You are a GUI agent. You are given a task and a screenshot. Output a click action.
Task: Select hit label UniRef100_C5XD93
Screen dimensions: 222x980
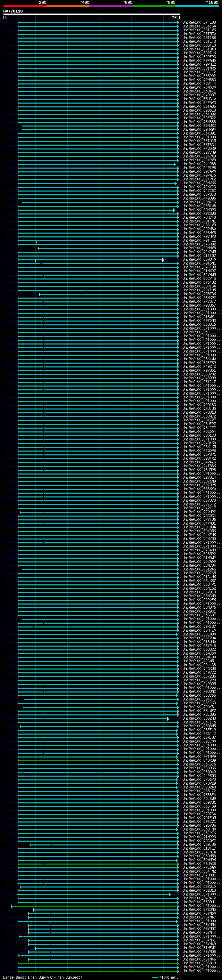click(199, 210)
